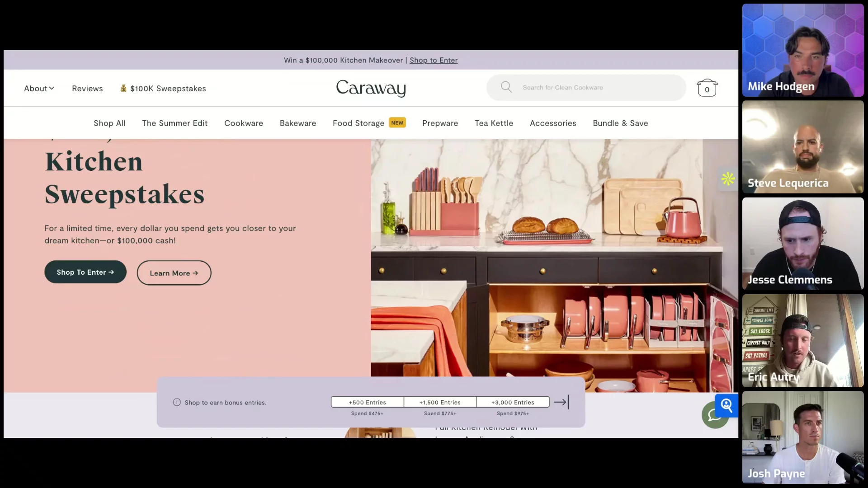Select Eric Autry's video tile

pyautogui.click(x=803, y=340)
